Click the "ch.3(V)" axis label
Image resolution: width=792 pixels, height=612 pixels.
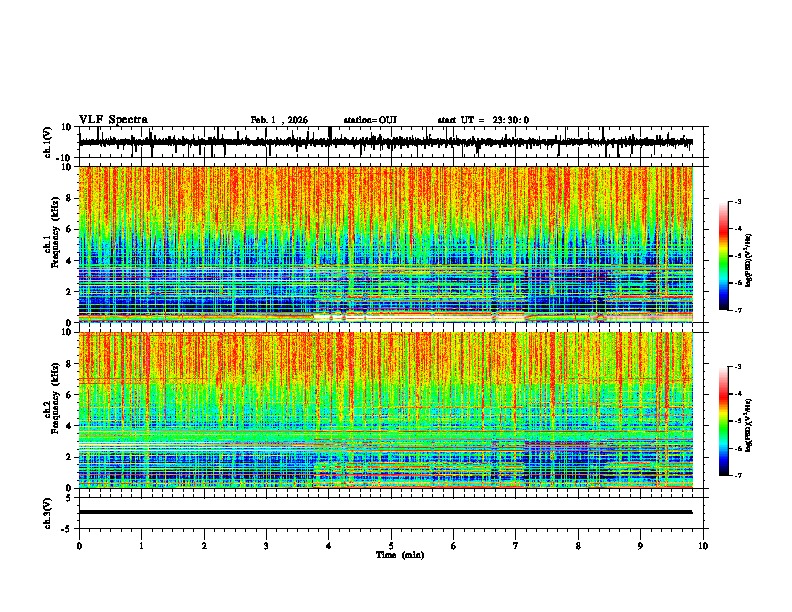pos(48,513)
